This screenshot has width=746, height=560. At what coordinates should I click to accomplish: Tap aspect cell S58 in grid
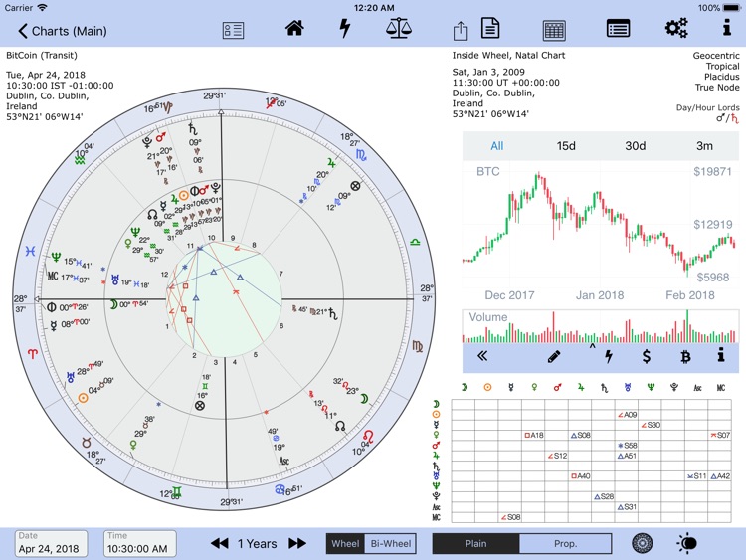click(x=627, y=446)
